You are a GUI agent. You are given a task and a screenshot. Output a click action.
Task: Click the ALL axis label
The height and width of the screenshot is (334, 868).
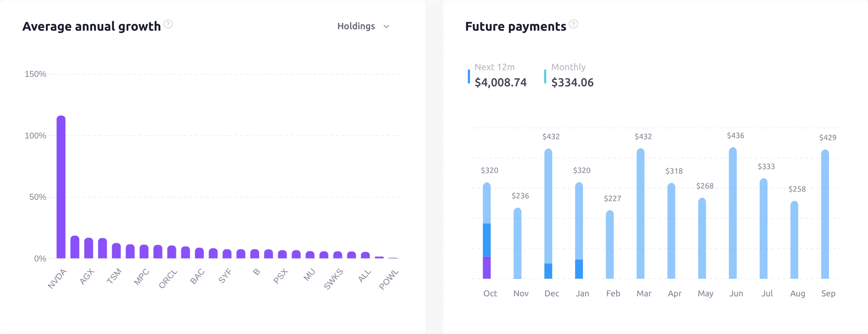pos(364,276)
